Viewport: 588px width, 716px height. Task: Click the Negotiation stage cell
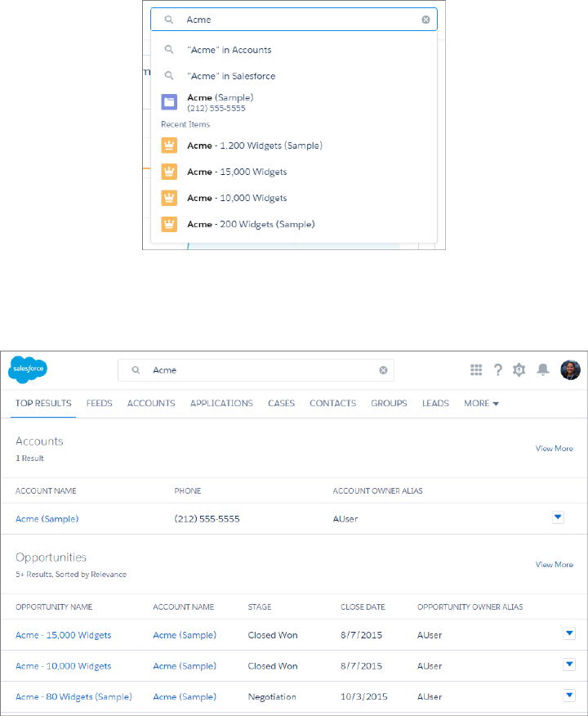(272, 697)
